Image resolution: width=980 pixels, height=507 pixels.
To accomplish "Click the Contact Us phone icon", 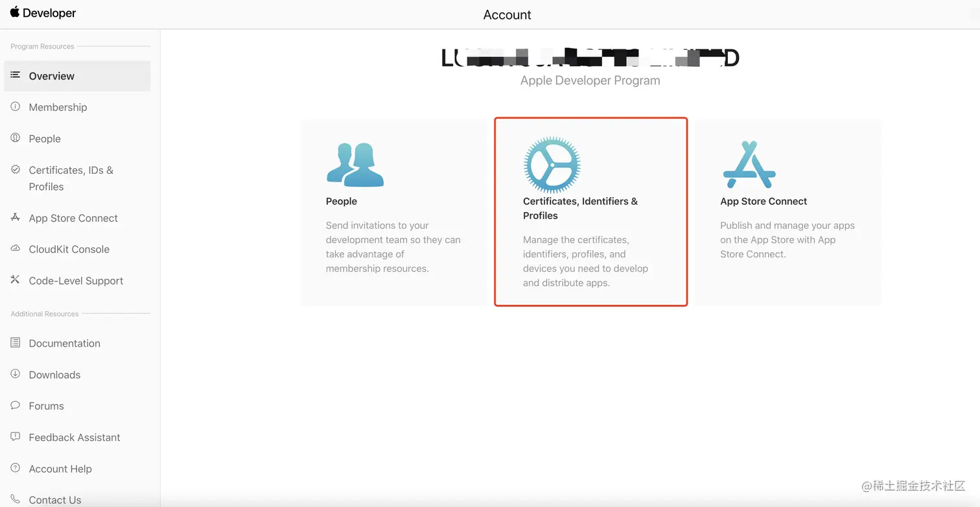I will point(16,499).
